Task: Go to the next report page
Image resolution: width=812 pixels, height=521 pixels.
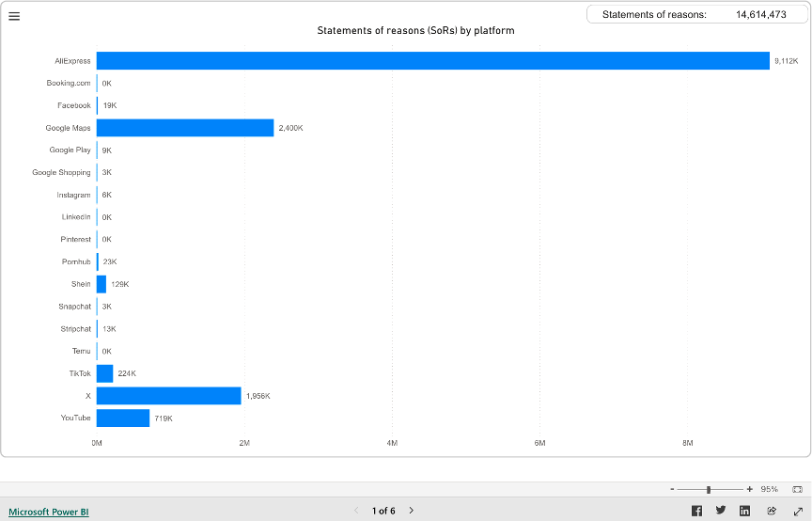Action: 412,511
